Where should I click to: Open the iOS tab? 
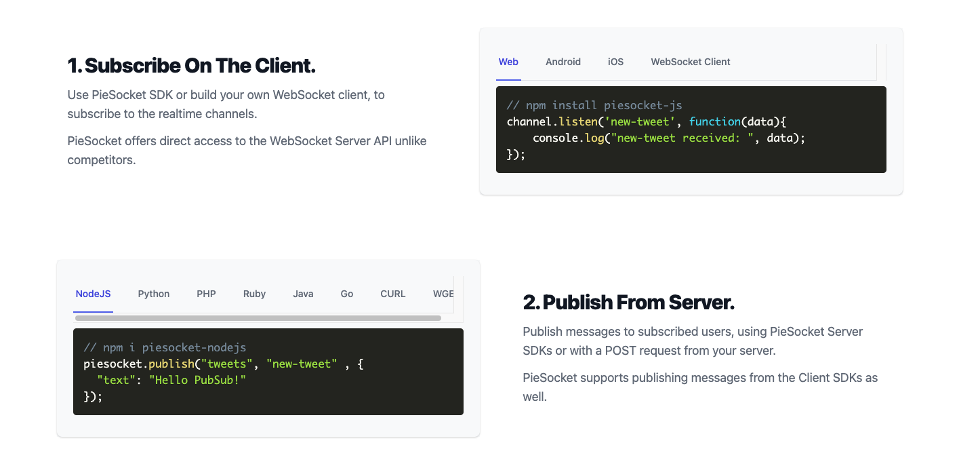pos(615,62)
